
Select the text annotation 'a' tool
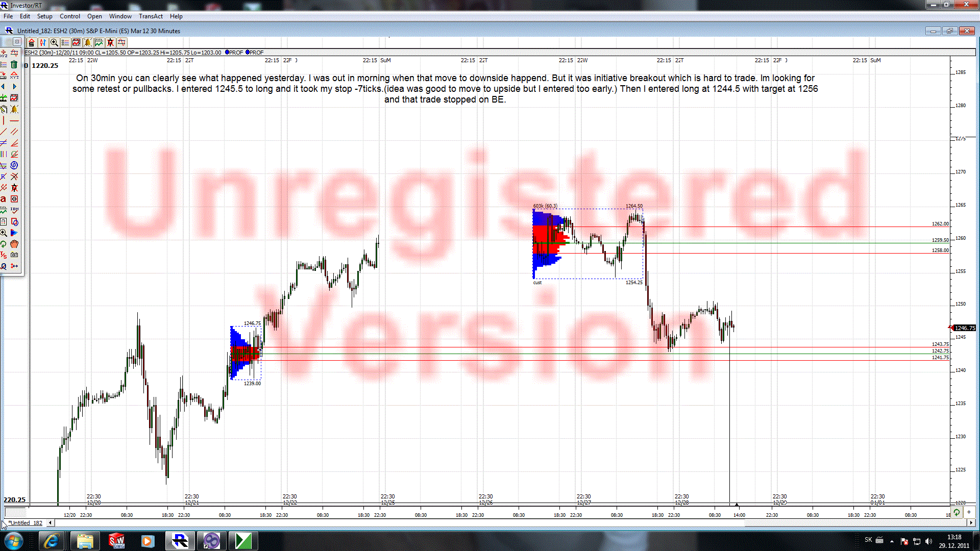tap(3, 199)
